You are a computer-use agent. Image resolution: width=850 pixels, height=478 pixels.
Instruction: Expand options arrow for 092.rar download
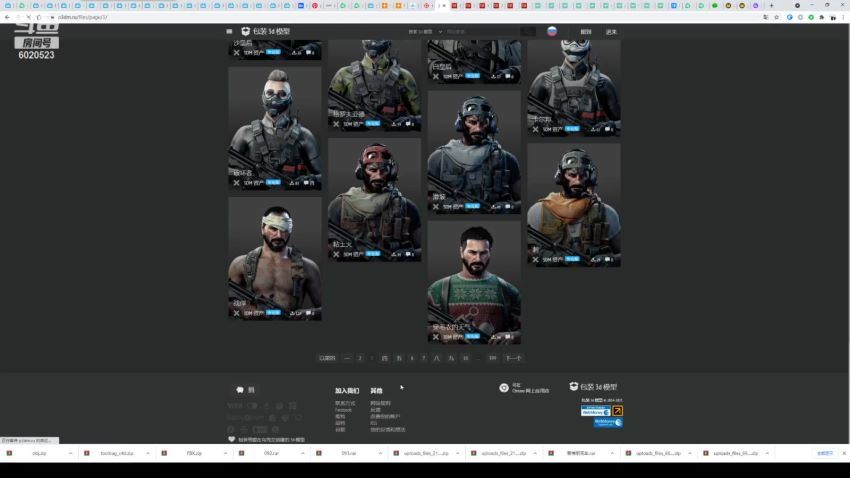click(302, 453)
